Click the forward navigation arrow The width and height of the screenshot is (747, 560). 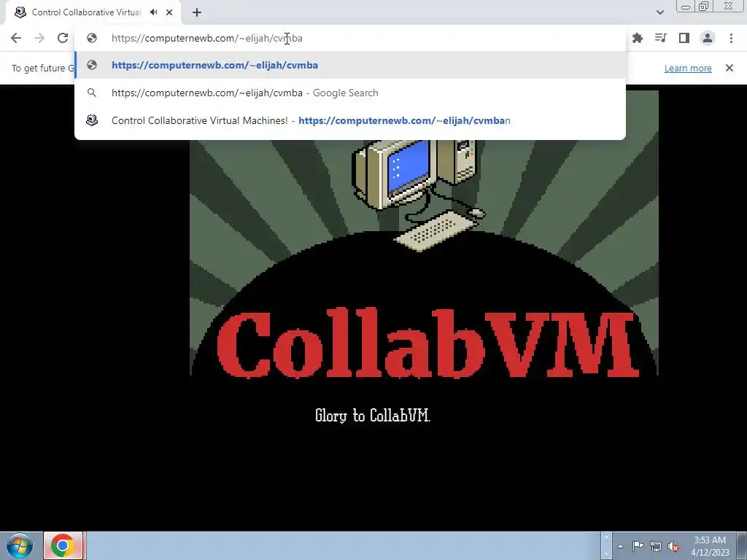pos(39,38)
